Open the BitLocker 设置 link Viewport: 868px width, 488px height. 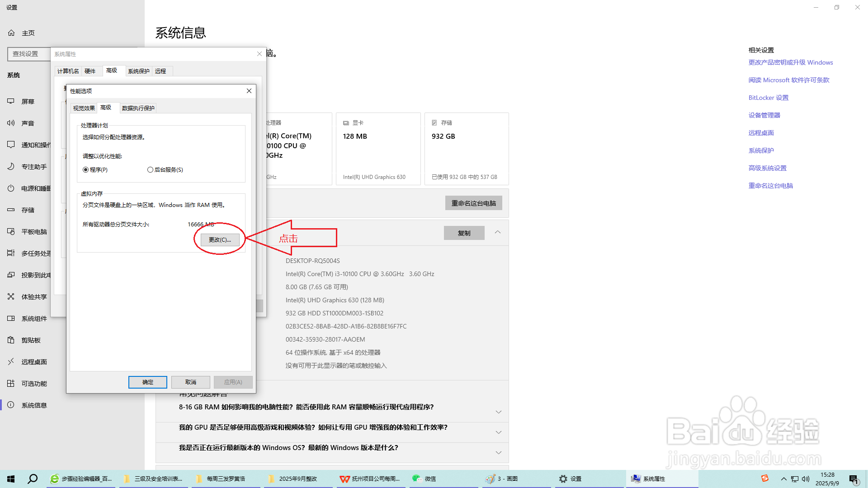point(767,97)
